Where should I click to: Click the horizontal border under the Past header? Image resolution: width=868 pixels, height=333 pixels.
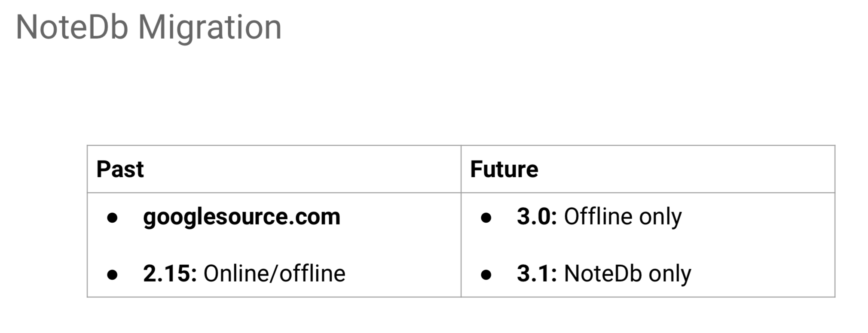click(x=274, y=193)
